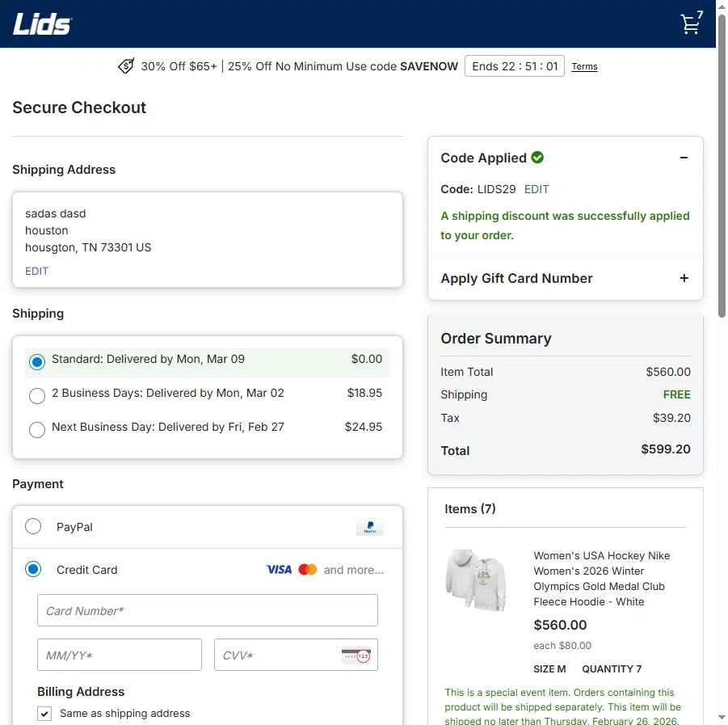Go to Lids home via logo
This screenshot has height=725, width=728.
tap(42, 23)
